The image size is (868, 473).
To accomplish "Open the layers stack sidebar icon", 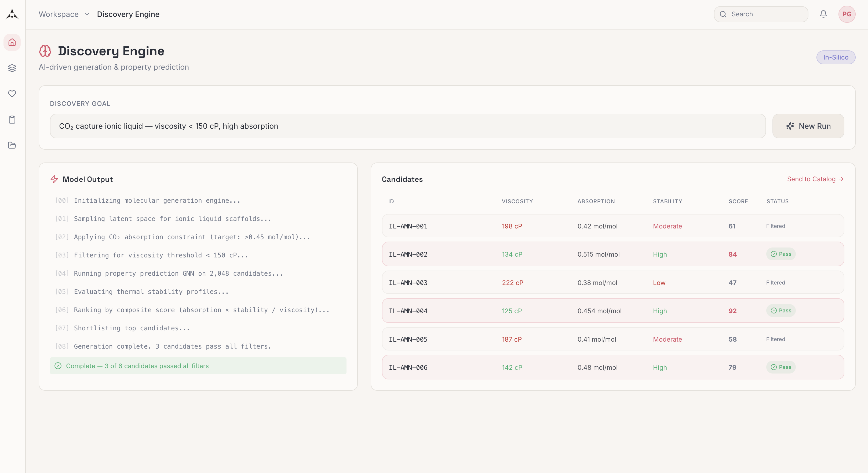I will (x=12, y=68).
